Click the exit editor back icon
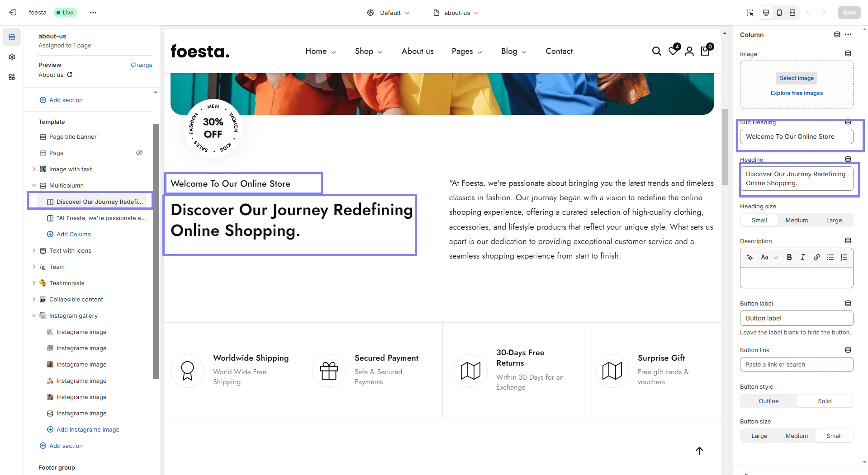The height and width of the screenshot is (475, 868). coord(13,13)
